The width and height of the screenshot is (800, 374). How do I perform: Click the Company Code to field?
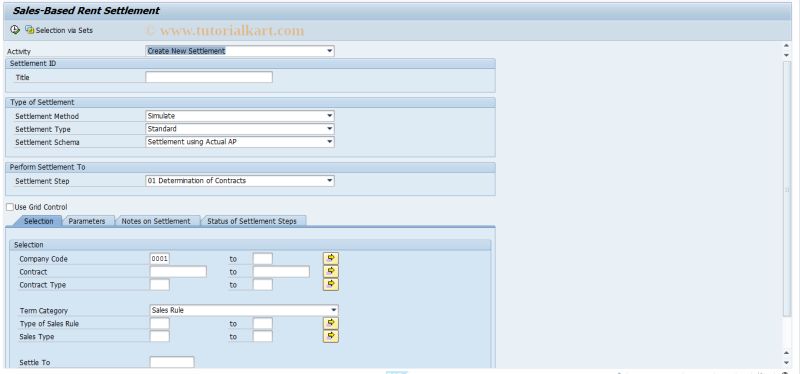point(263,259)
